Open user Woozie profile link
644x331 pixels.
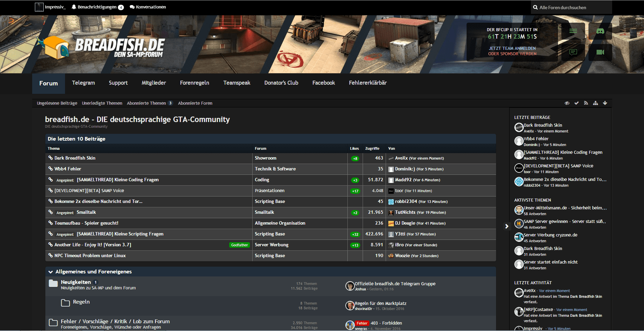click(402, 256)
